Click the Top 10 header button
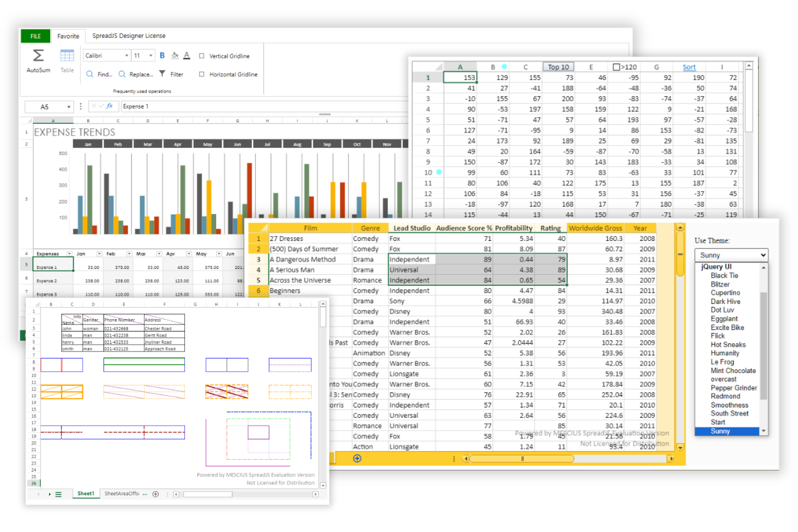The image size is (798, 532). [558, 67]
